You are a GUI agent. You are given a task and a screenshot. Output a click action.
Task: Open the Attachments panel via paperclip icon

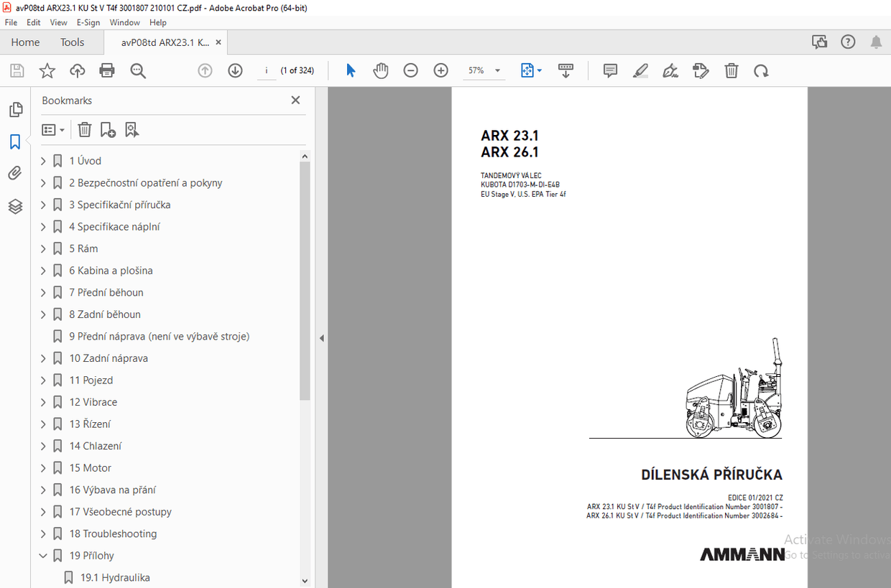click(x=15, y=173)
